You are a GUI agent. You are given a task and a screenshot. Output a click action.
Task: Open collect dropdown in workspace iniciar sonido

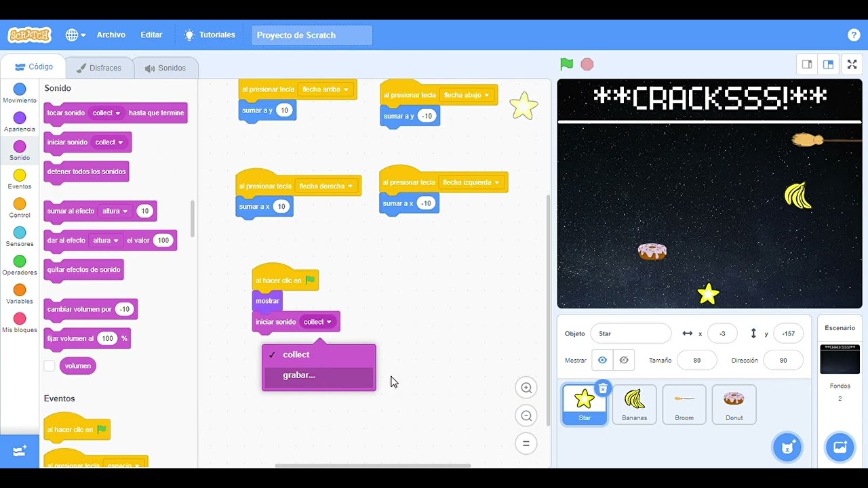(317, 322)
